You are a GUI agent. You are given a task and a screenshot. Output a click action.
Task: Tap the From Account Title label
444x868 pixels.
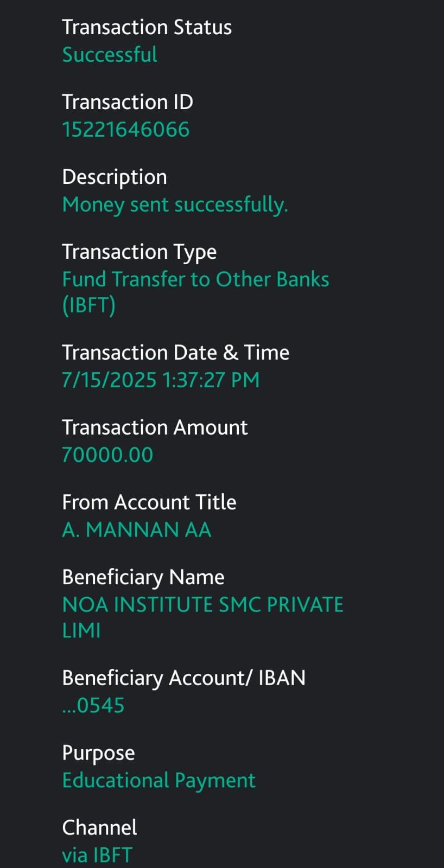(149, 502)
